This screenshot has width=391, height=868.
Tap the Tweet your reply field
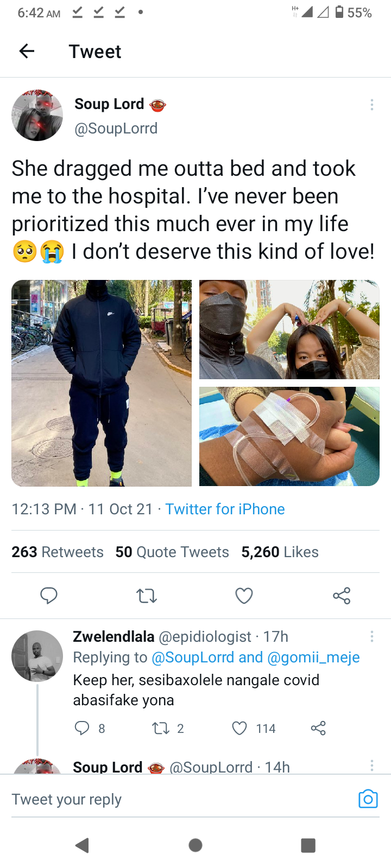coord(179,800)
